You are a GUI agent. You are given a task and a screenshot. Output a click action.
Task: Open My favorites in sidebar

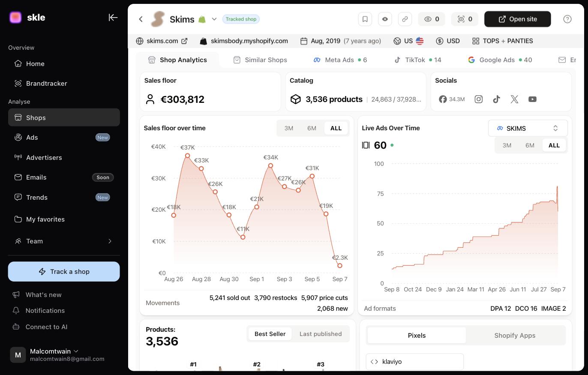(64, 219)
